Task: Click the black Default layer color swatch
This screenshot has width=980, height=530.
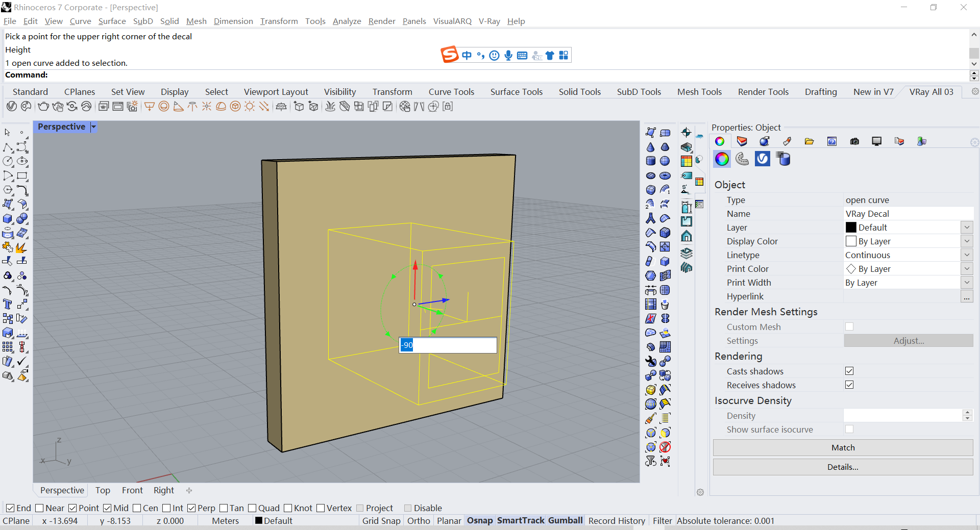Action: pos(851,228)
